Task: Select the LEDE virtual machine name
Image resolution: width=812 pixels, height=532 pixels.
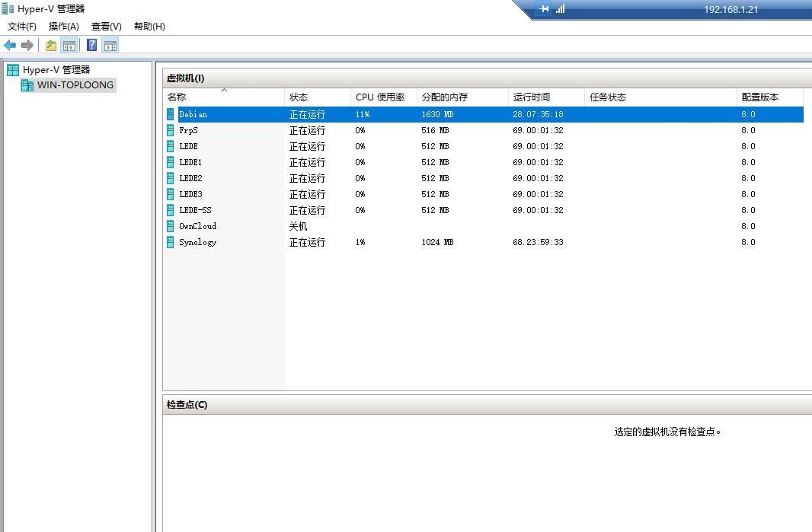Action: click(x=188, y=146)
